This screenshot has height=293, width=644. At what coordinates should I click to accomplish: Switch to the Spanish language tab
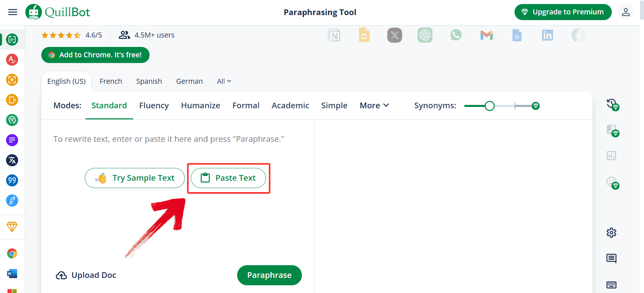(x=149, y=81)
